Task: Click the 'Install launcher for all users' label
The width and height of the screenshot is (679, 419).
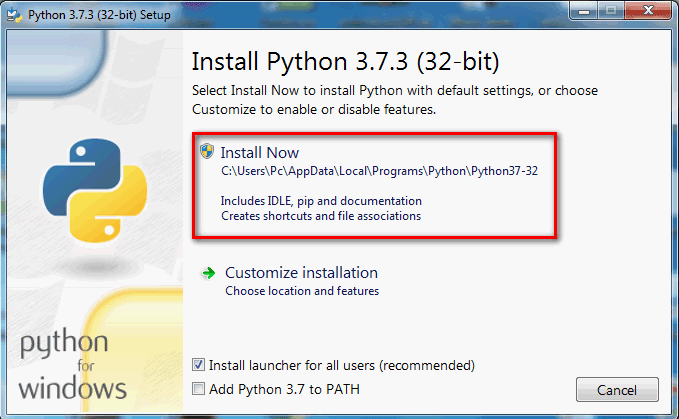Action: pos(342,365)
